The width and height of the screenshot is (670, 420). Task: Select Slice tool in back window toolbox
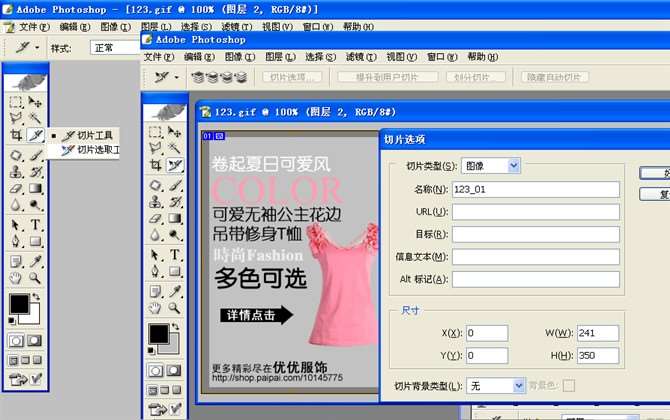(x=35, y=135)
